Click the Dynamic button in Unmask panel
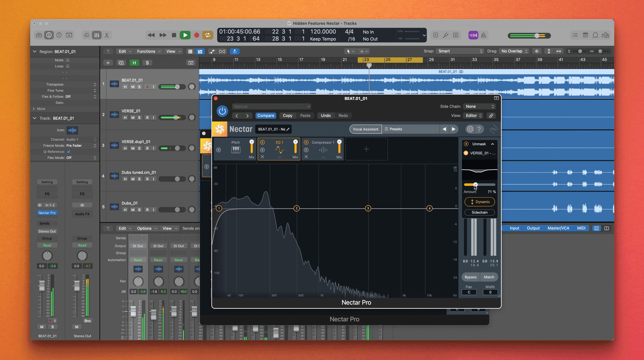This screenshot has width=644, height=360. point(480,202)
